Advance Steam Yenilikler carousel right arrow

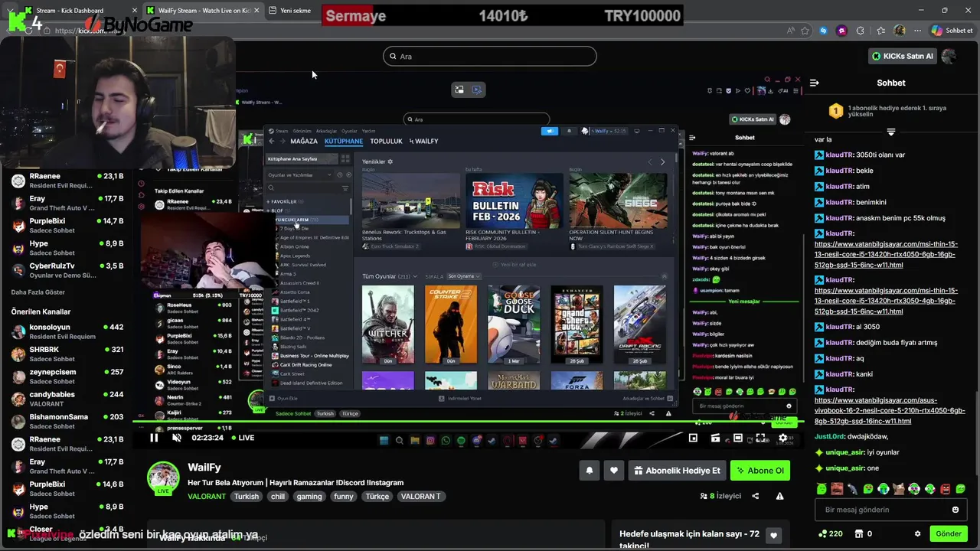pyautogui.click(x=662, y=162)
